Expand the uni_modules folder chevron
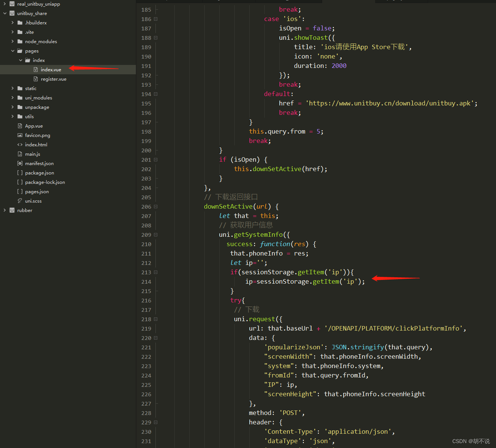The height and width of the screenshot is (448, 496). click(12, 98)
